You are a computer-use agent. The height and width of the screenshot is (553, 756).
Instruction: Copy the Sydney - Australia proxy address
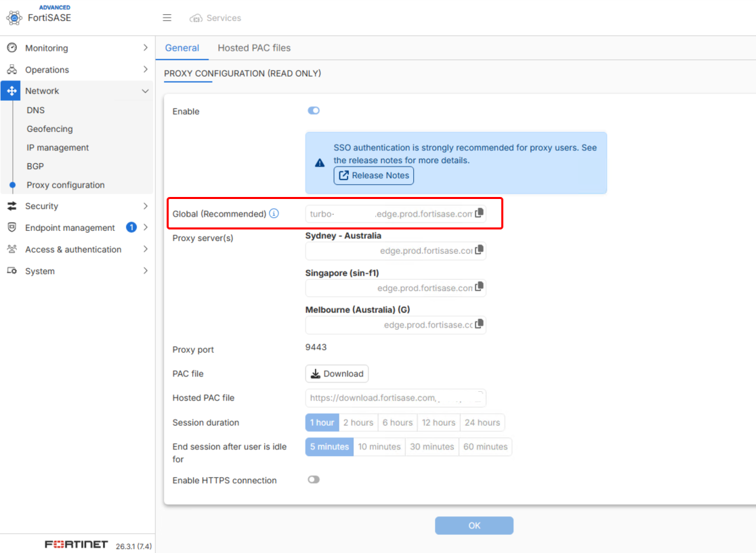479,250
